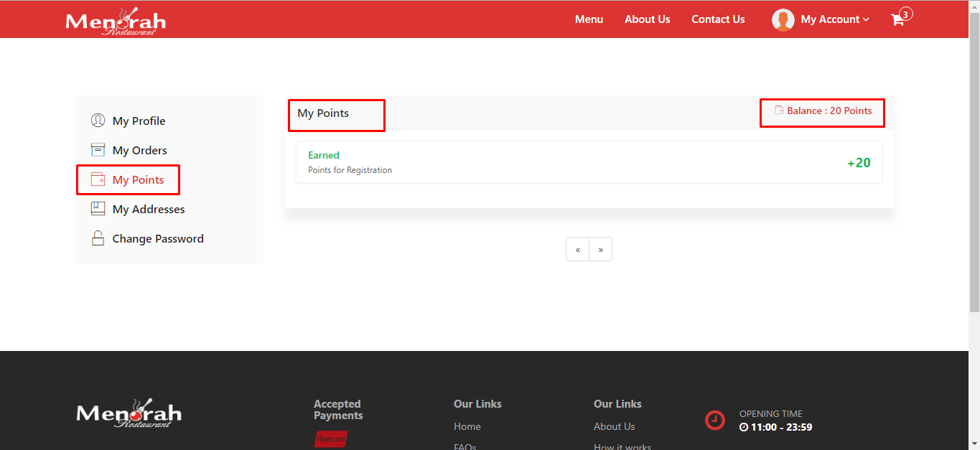Click the Change Password lock icon
This screenshot has height=450, width=980.
point(98,238)
